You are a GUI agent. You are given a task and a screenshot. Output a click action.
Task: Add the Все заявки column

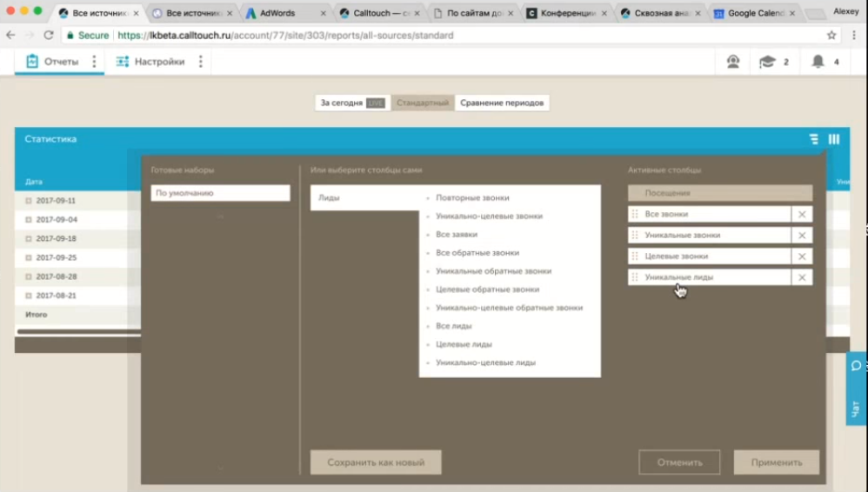pyautogui.click(x=456, y=234)
